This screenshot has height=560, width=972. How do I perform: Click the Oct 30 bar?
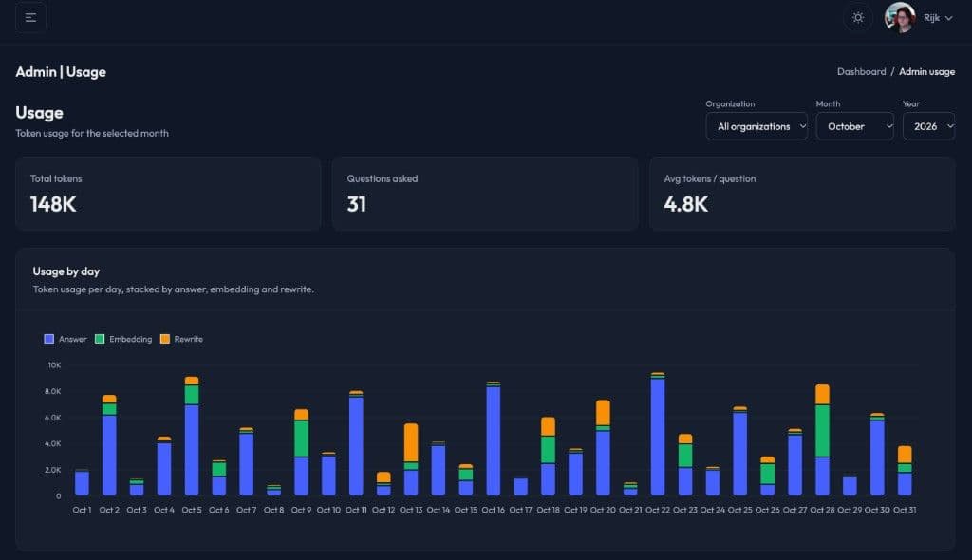876,454
